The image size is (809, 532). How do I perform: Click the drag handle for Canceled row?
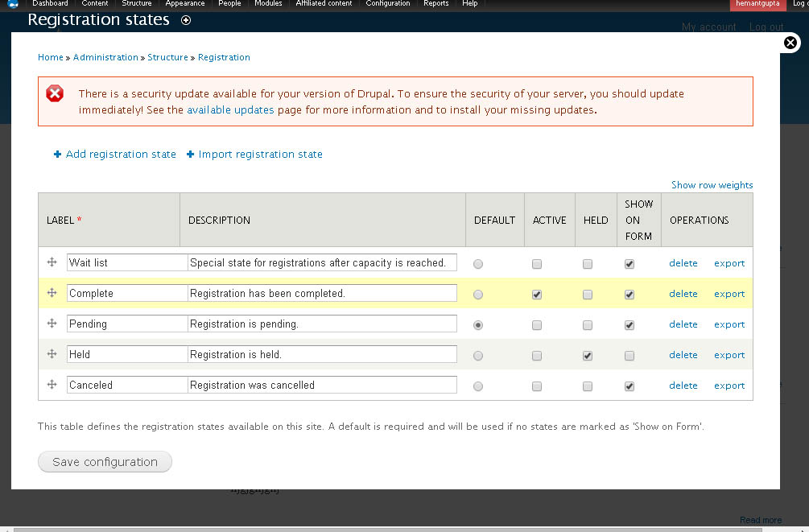(x=52, y=384)
